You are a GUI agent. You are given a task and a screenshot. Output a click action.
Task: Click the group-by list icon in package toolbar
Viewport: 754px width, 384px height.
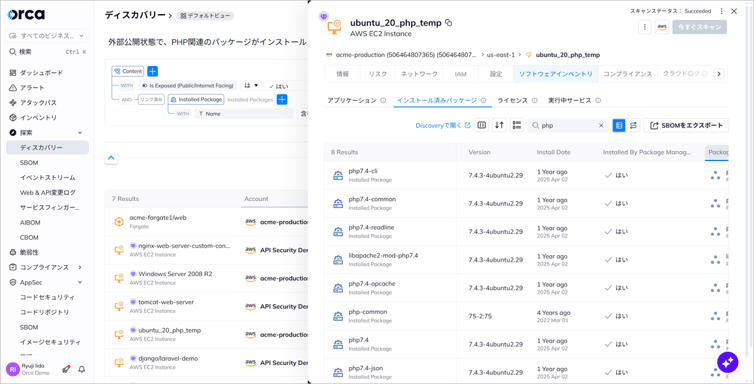pyautogui.click(x=517, y=125)
